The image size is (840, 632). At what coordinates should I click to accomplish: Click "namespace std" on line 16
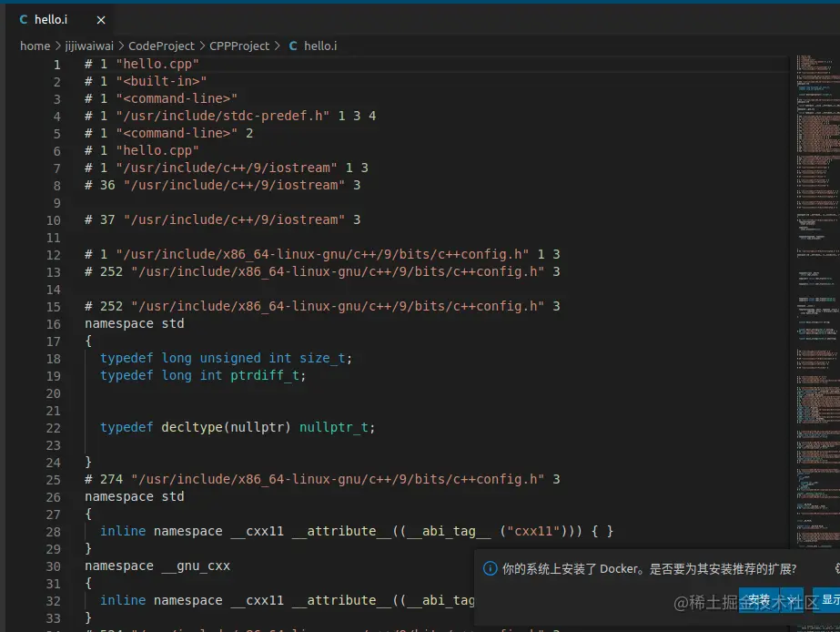(x=135, y=323)
